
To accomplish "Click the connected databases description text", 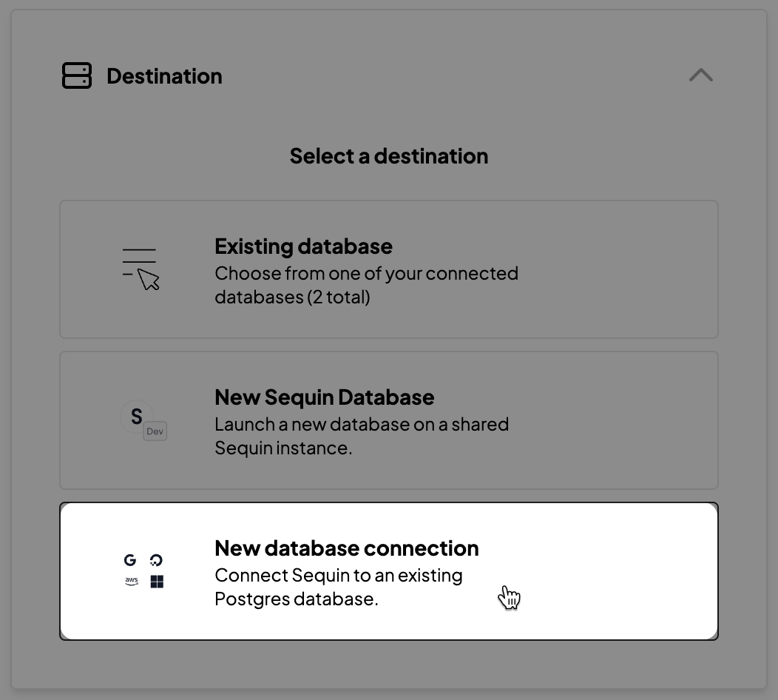I will [x=366, y=285].
